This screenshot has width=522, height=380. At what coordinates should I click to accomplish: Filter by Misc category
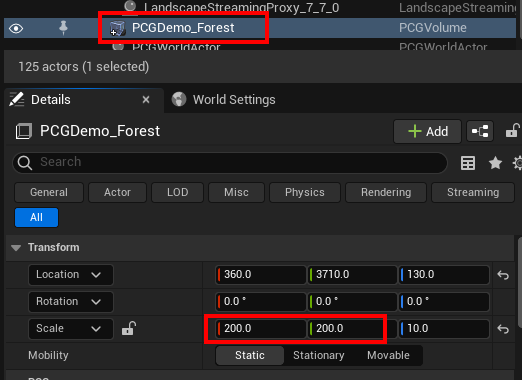(x=236, y=192)
